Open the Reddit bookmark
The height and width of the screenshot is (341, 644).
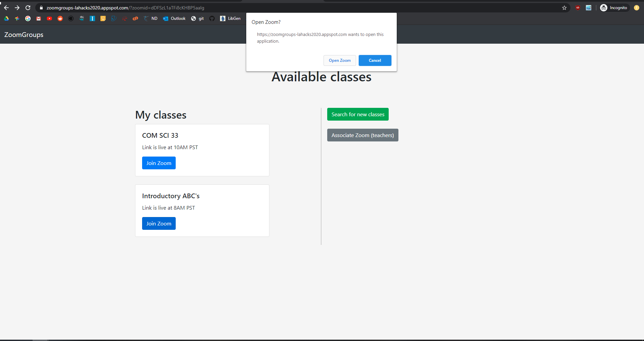60,18
